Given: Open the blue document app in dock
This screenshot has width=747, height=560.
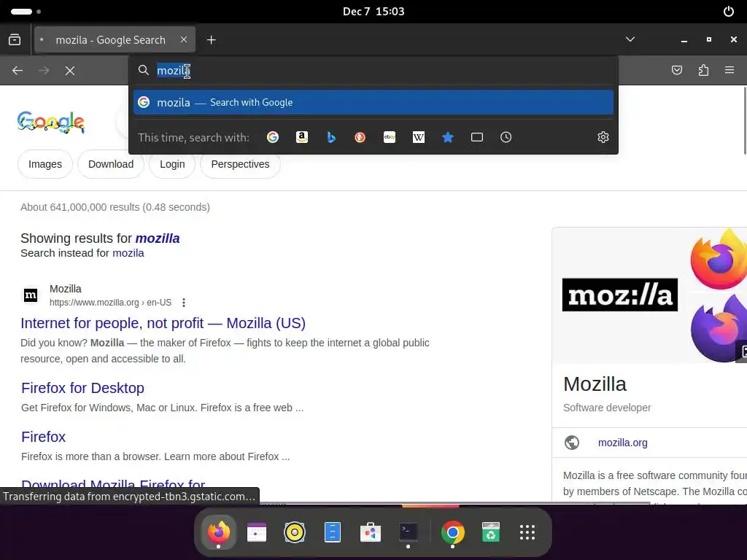Looking at the screenshot, I should coord(333,532).
